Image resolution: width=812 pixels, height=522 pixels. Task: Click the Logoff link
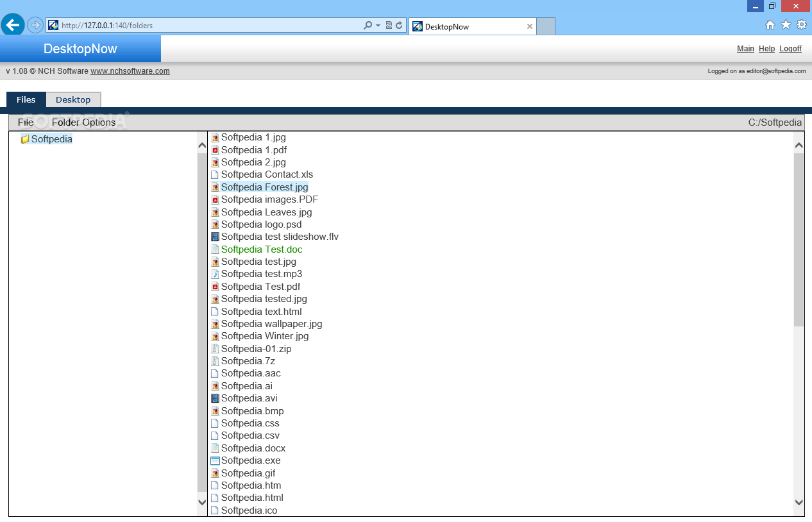click(790, 49)
